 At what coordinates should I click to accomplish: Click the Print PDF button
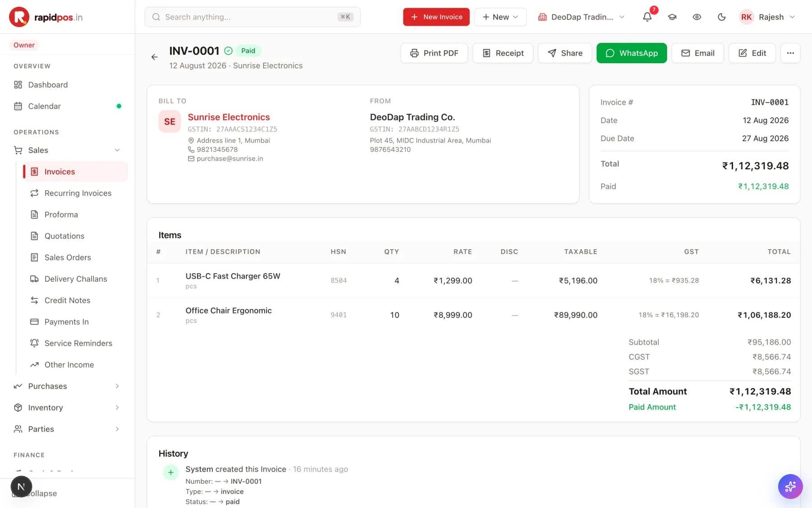point(434,53)
